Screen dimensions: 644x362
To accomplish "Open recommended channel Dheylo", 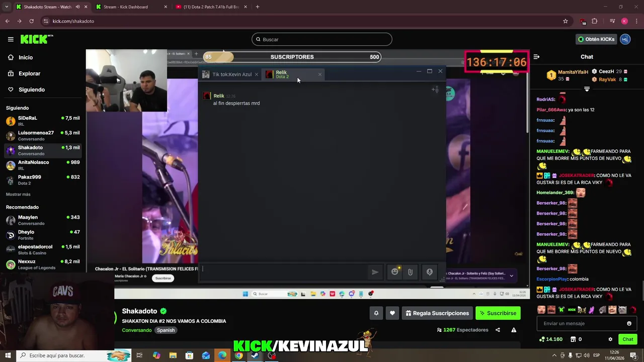I will pyautogui.click(x=43, y=234).
